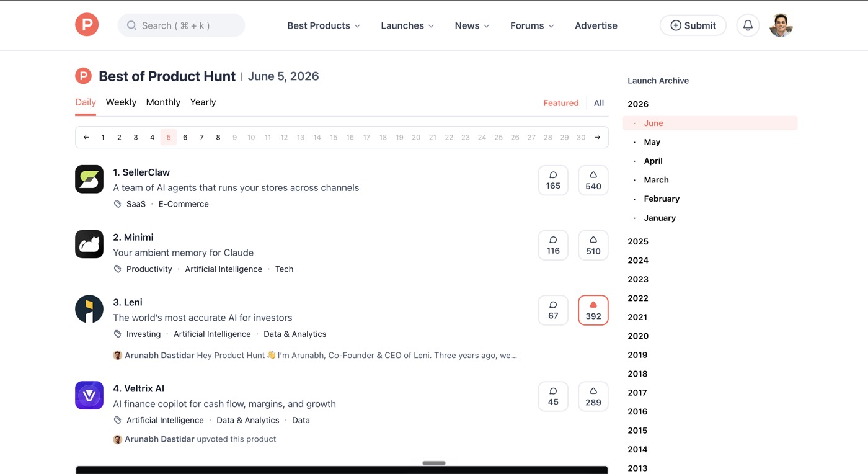Image resolution: width=868 pixels, height=474 pixels.
Task: Select day 8 in date pager
Action: [218, 137]
